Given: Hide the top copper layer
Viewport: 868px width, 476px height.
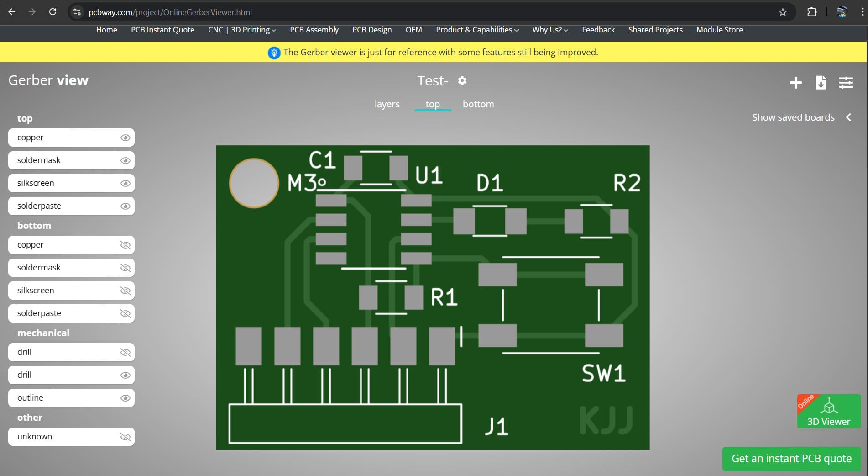Looking at the screenshot, I should pos(125,137).
